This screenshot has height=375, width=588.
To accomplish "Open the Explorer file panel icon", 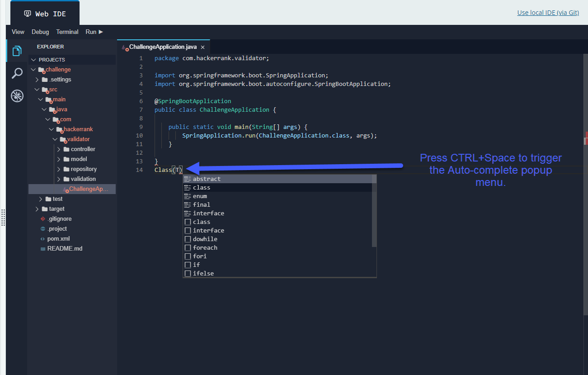I will point(17,51).
